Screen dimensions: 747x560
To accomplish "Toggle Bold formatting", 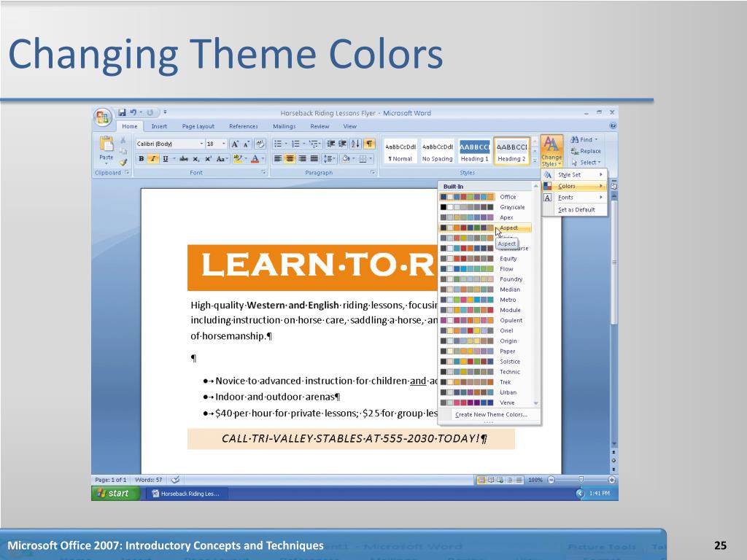I will (x=141, y=159).
